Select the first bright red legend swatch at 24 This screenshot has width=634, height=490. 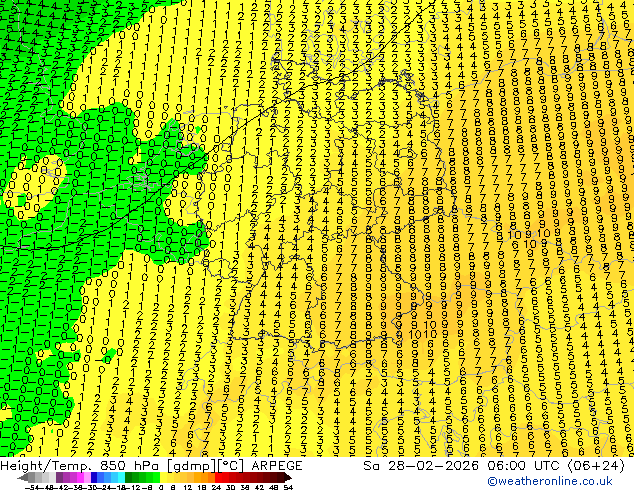click(218, 477)
